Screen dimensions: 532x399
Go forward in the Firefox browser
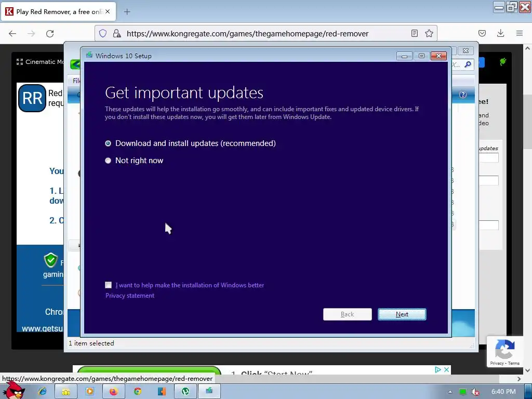tap(31, 33)
